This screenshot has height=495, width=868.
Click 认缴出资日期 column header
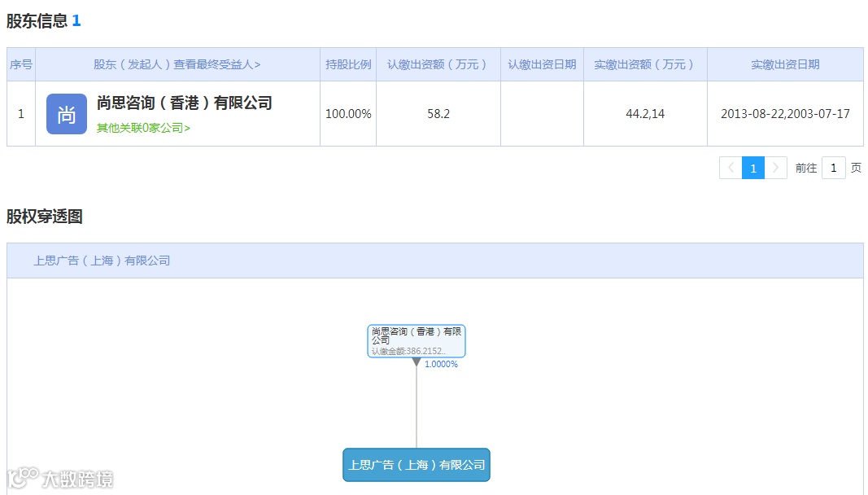click(543, 64)
